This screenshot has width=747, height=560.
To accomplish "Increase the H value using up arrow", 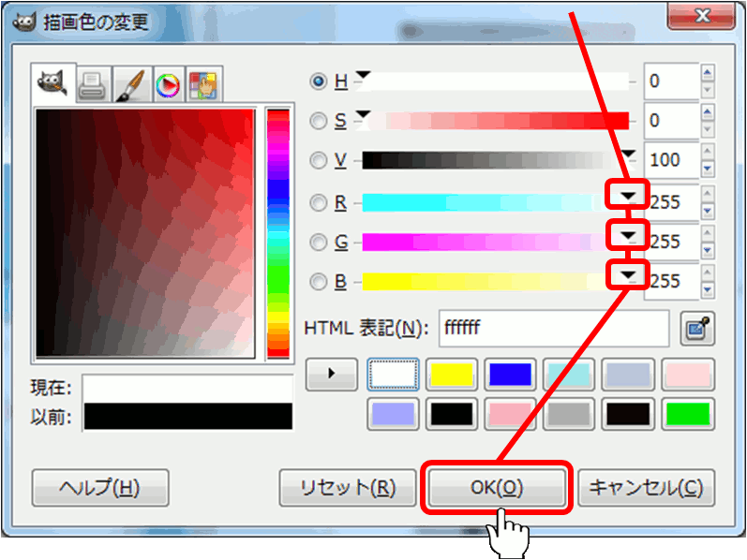I will [708, 71].
